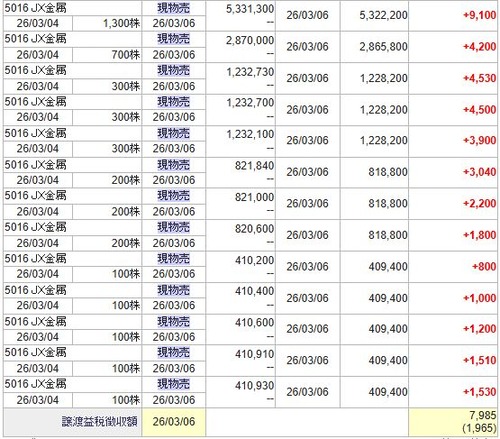500x439 pixels.
Task: Click the profit value +9,100
Action: (x=480, y=15)
